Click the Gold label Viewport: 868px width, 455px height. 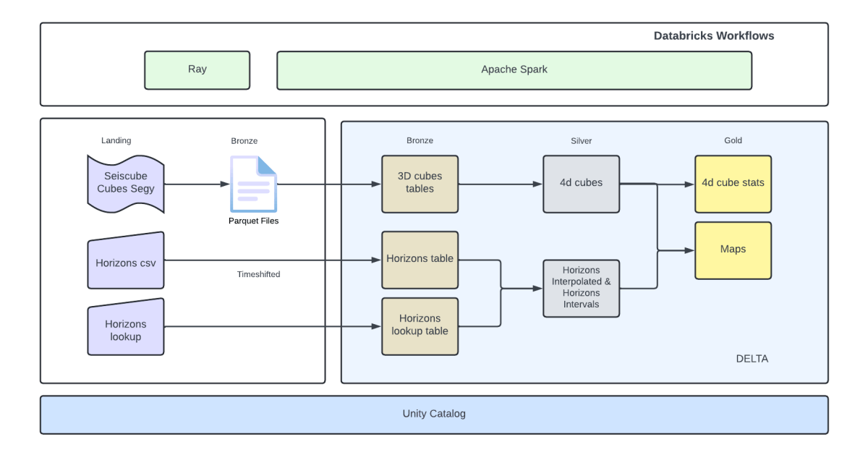[733, 140]
